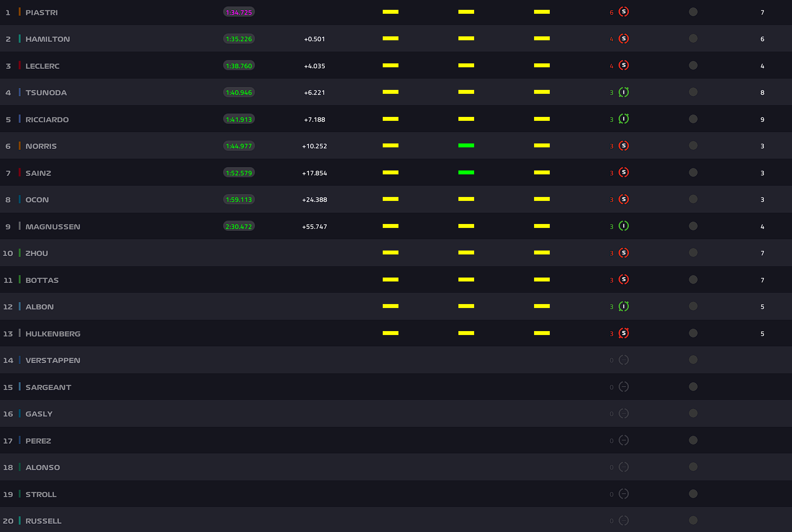
Task: Click Norris's gap +10.252
Action: pyautogui.click(x=314, y=146)
